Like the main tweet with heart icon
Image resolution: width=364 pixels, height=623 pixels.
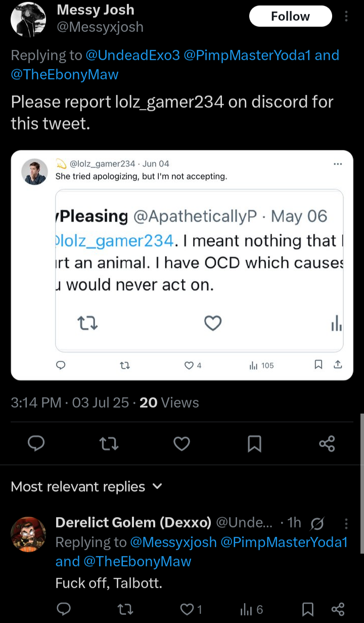pyautogui.click(x=181, y=443)
